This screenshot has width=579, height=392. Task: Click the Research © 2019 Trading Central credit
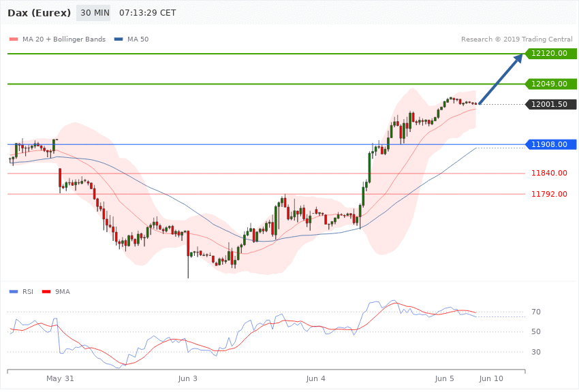coord(516,39)
